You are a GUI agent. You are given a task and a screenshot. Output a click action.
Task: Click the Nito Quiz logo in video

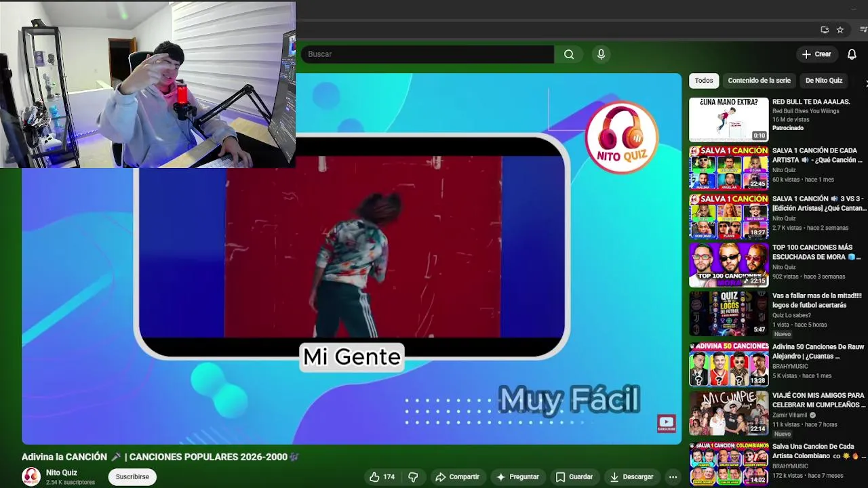(x=622, y=138)
